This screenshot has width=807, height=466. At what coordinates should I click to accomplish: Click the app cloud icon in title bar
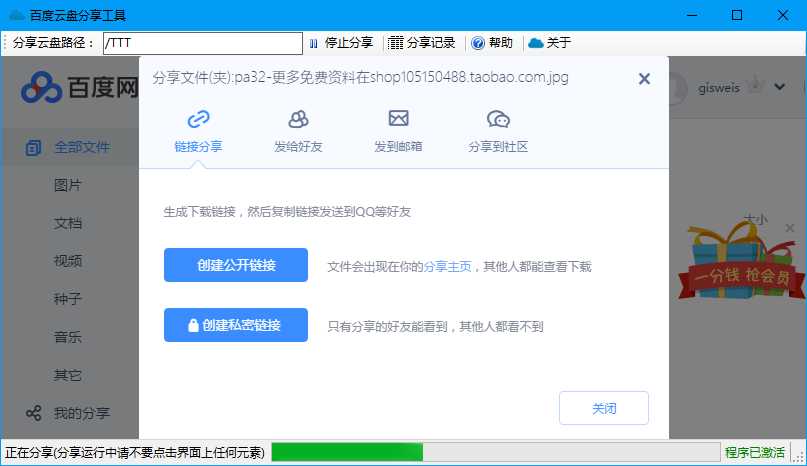(x=16, y=15)
